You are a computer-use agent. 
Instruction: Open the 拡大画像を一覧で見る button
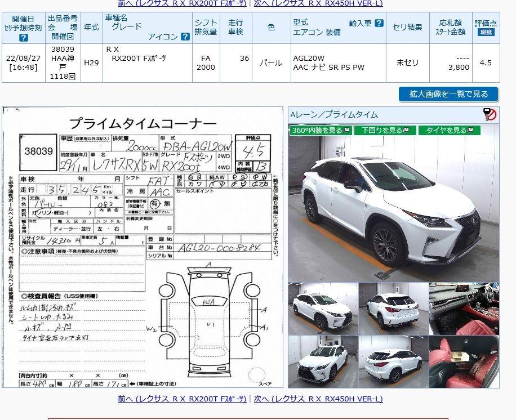click(x=448, y=94)
